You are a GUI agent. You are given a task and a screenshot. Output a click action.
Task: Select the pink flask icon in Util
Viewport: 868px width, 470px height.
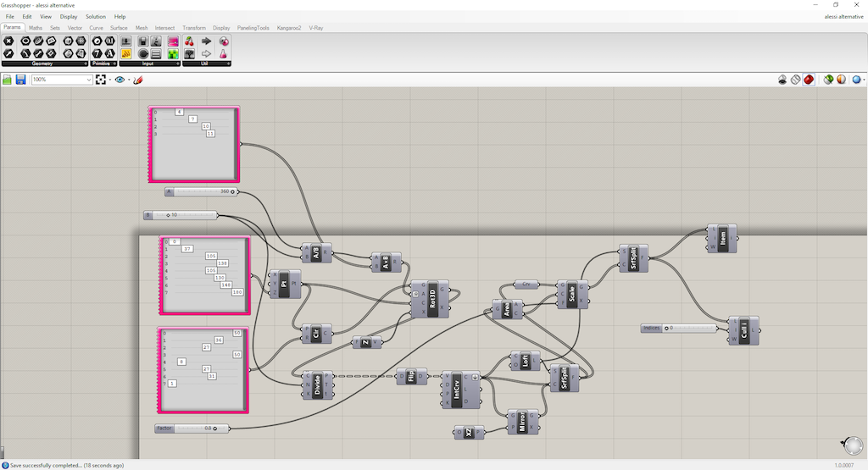(224, 53)
